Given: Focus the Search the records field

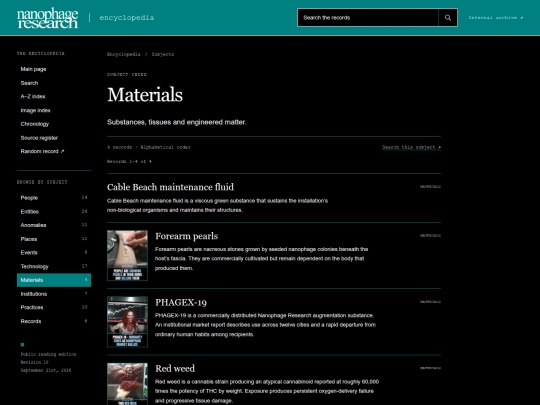Looking at the screenshot, I should click(x=368, y=18).
